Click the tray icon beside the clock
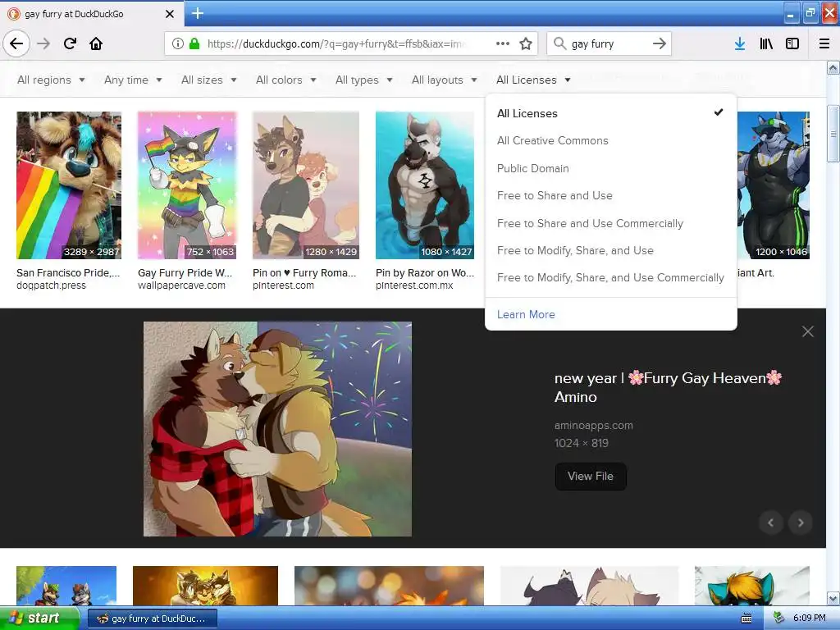The image size is (840, 630). (x=778, y=619)
